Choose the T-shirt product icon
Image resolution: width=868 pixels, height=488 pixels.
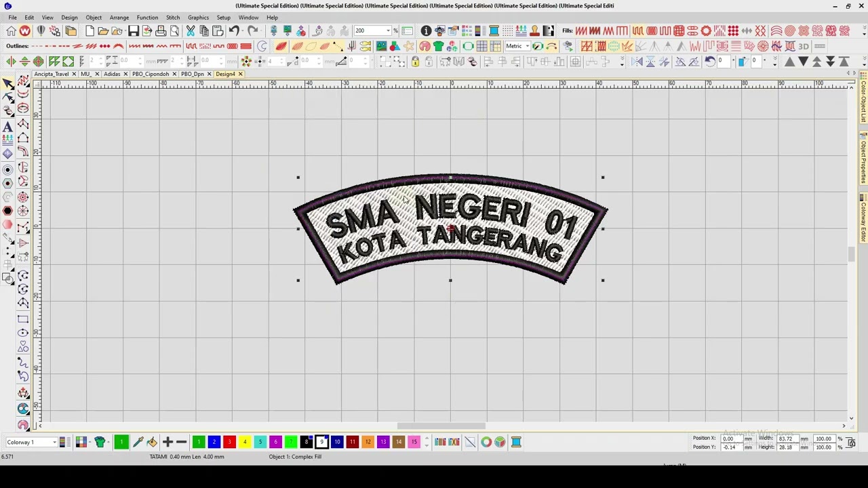point(438,46)
